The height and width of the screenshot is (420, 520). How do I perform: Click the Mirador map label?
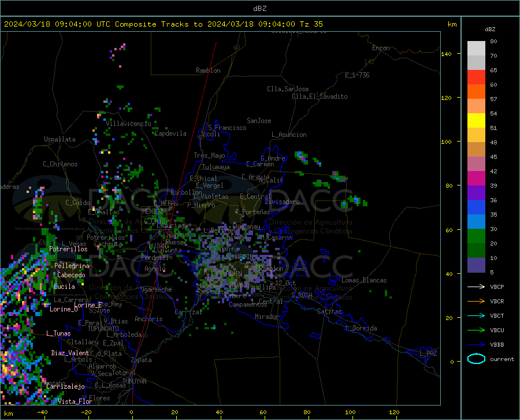click(x=267, y=317)
